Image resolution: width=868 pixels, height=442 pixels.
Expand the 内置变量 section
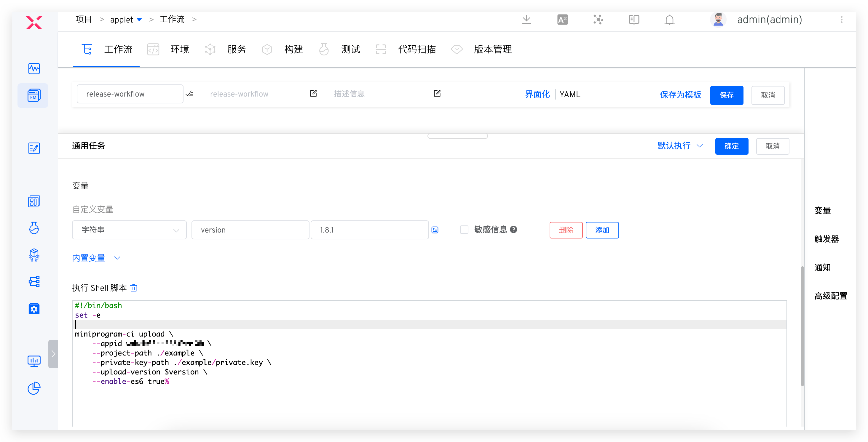tap(96, 258)
